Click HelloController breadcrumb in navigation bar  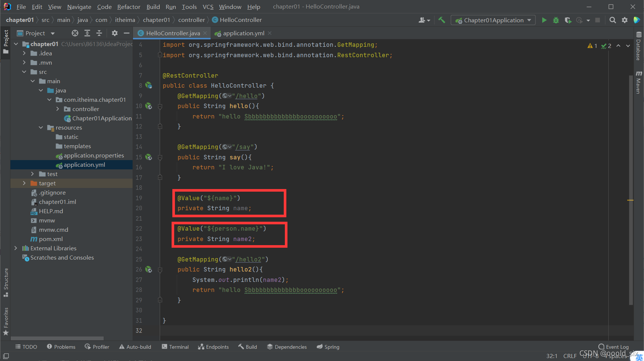[237, 20]
